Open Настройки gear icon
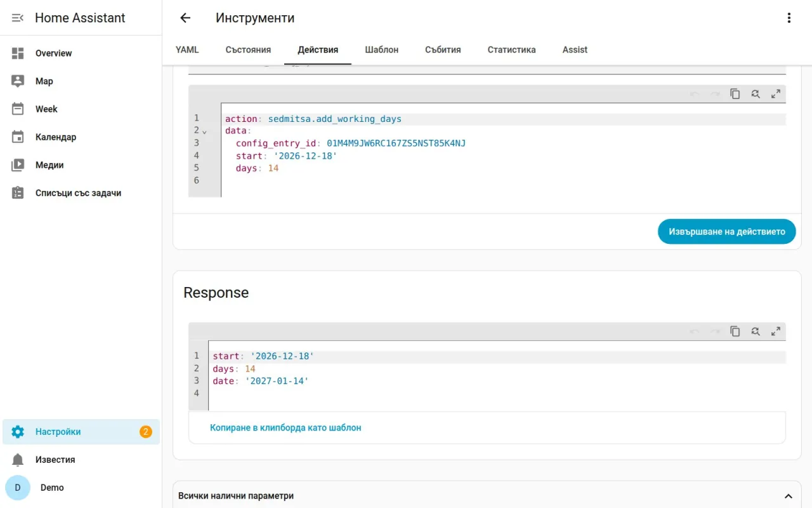The height and width of the screenshot is (508, 812). 18,432
